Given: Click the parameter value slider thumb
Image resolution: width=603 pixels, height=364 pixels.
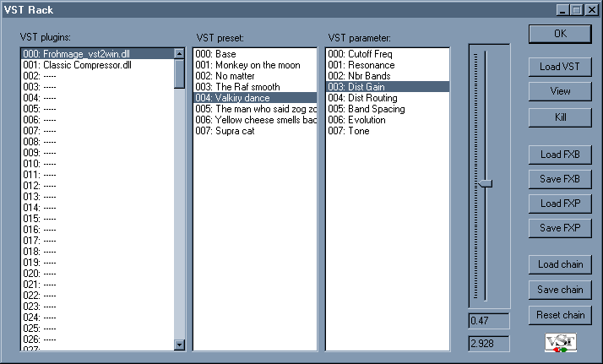Looking at the screenshot, I should click(486, 184).
